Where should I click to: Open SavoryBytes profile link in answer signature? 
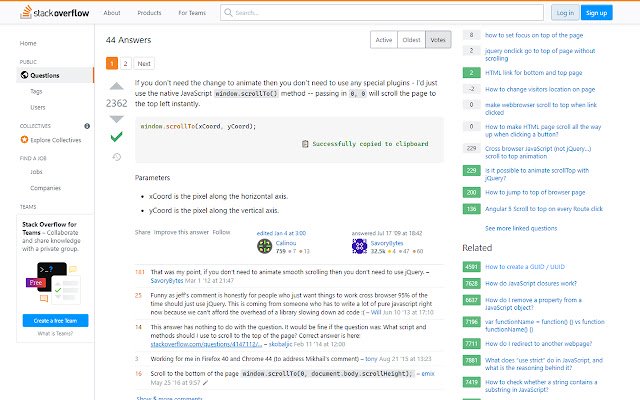387,243
